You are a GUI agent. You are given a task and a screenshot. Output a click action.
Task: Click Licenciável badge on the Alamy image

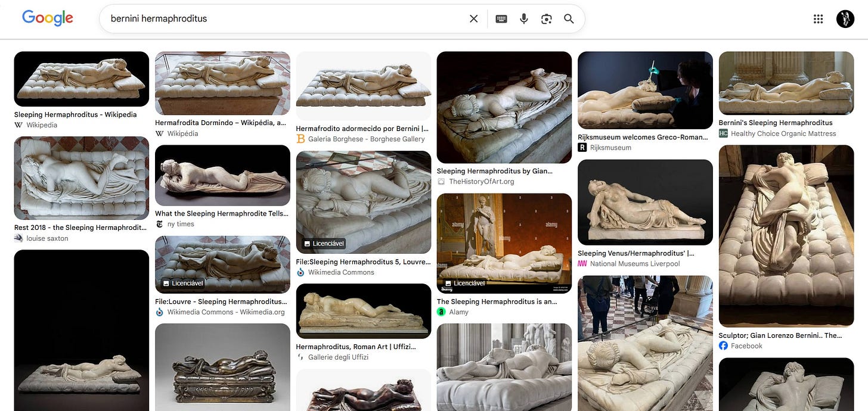466,284
